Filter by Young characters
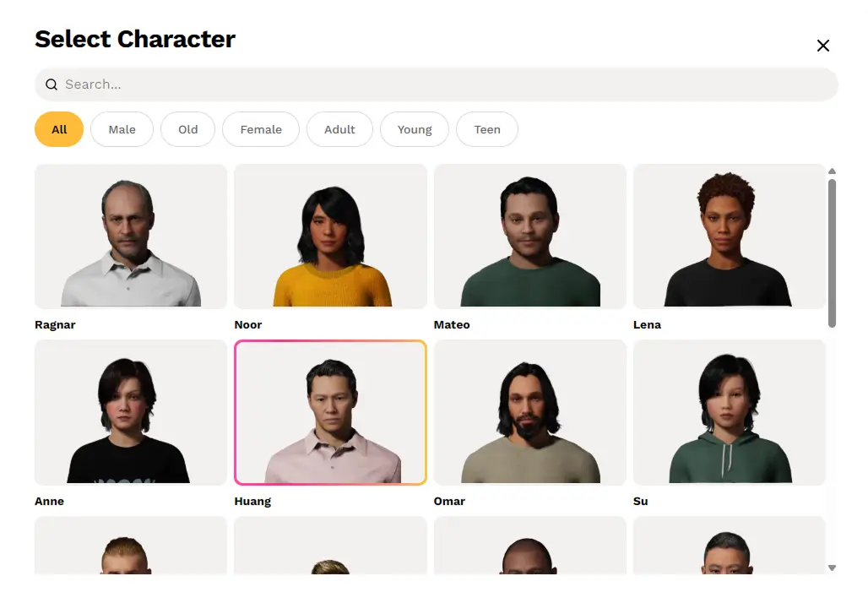Screen dimensions: 868x614 pyautogui.click(x=414, y=129)
